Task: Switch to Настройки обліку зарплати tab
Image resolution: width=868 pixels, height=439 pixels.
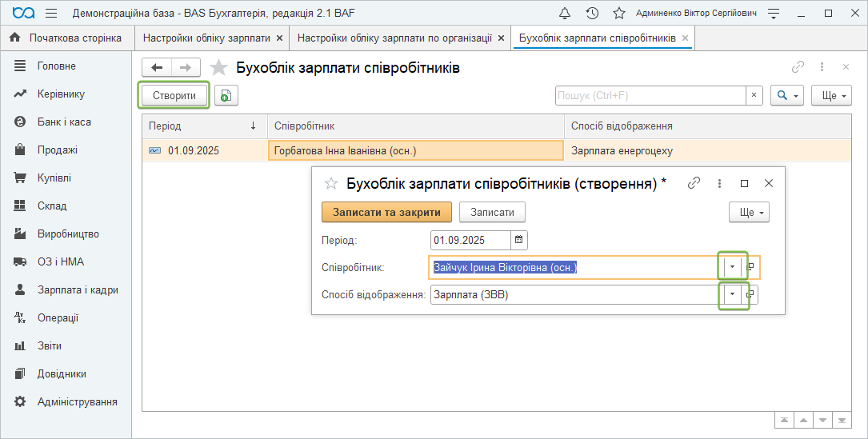Action: click(207, 38)
